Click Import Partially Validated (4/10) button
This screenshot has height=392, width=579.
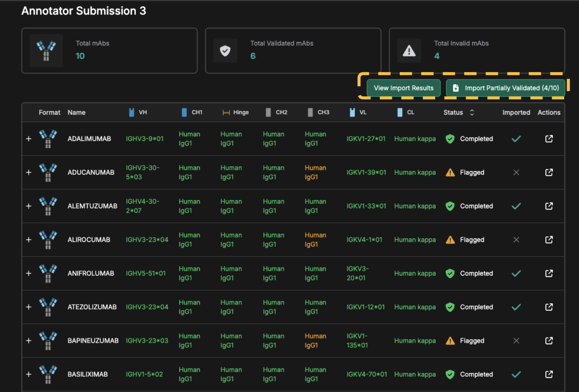click(505, 88)
